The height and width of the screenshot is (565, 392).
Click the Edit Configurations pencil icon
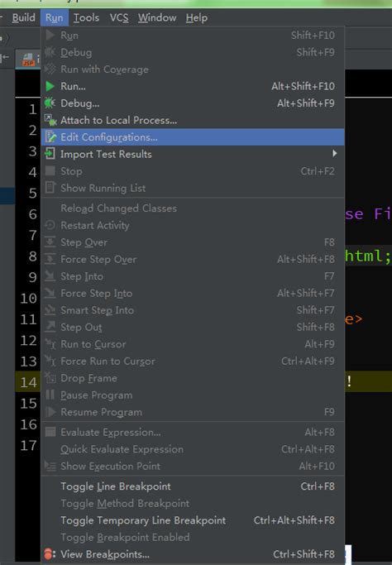click(50, 137)
